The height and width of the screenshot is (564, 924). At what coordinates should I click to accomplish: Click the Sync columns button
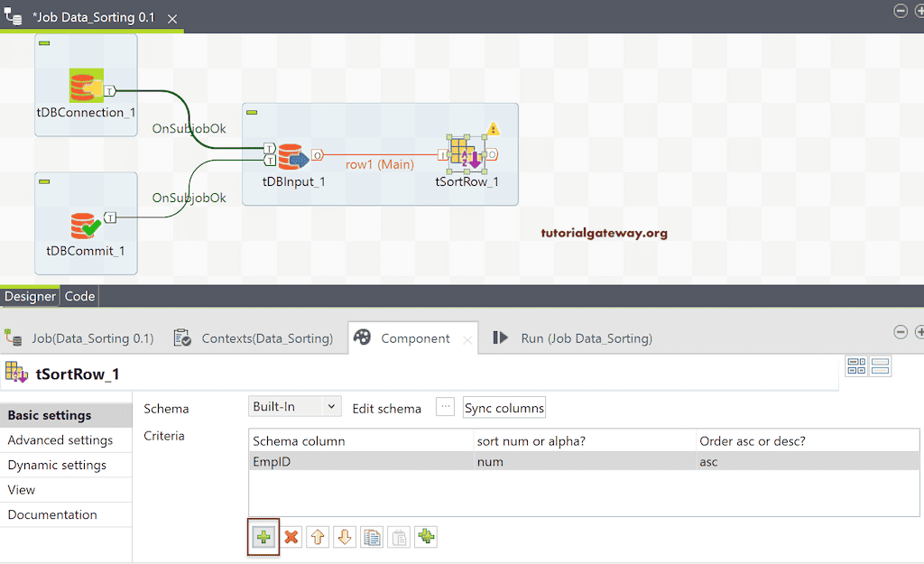point(504,407)
